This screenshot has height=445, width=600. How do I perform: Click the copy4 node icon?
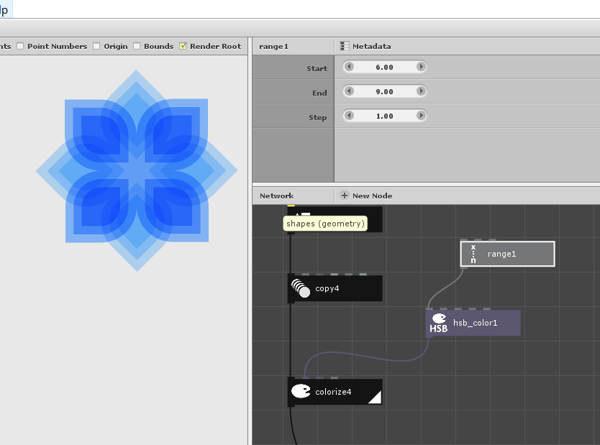[x=300, y=288]
